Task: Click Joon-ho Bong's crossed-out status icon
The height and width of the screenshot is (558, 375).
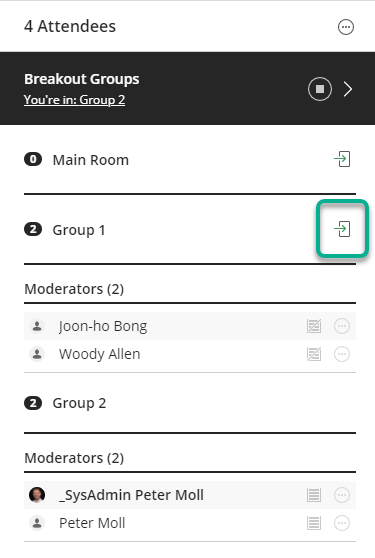Action: tap(314, 326)
